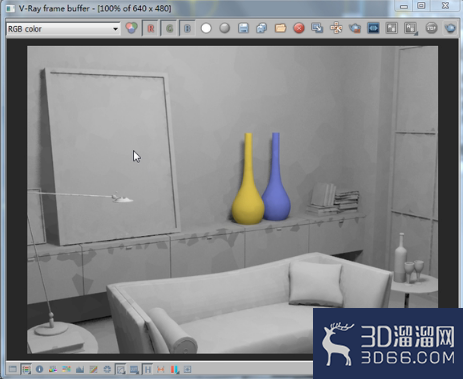The width and height of the screenshot is (463, 379).
Task: Click the sRGB display monitor icon
Action: coord(134,369)
